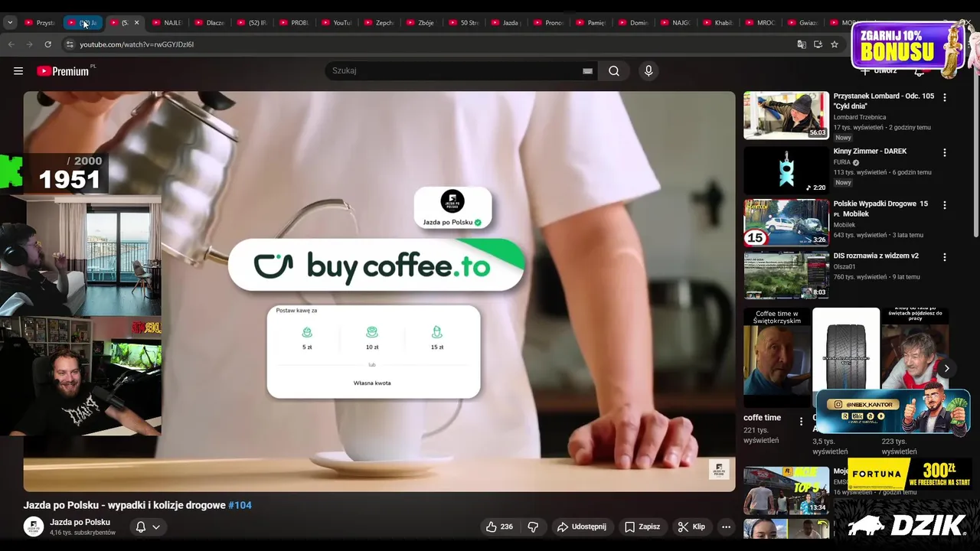Open Lombard Trzebnica channel link

point(859,117)
